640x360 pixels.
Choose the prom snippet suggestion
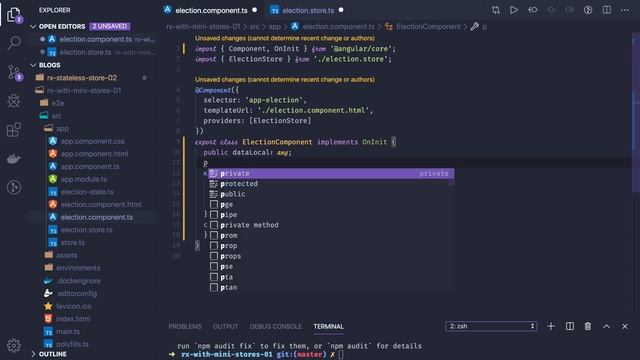click(x=331, y=236)
